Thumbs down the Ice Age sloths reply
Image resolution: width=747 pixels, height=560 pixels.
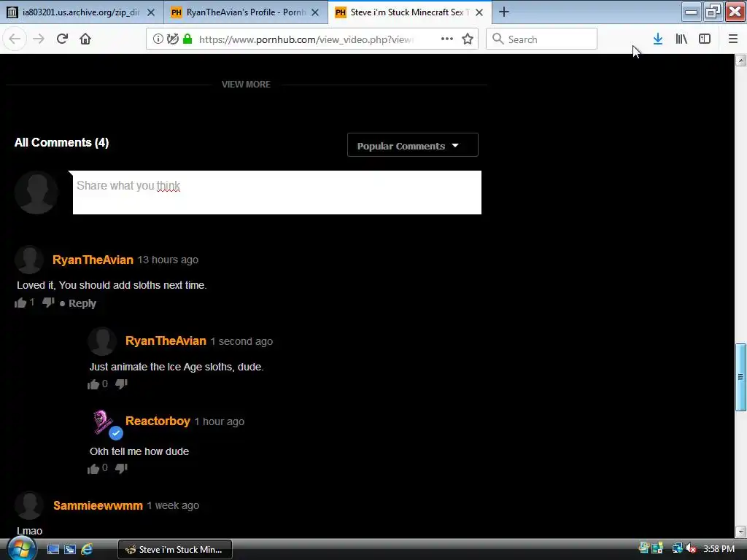click(122, 384)
